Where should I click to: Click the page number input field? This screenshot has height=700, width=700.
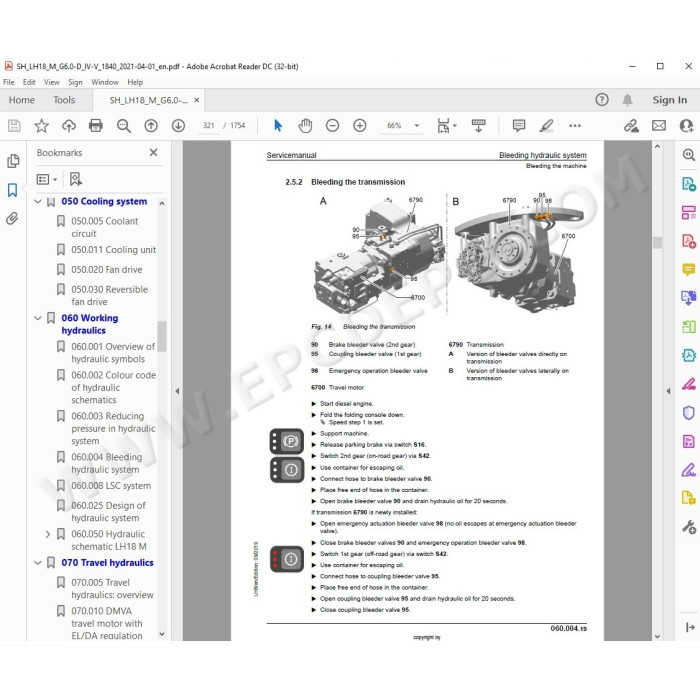click(208, 126)
